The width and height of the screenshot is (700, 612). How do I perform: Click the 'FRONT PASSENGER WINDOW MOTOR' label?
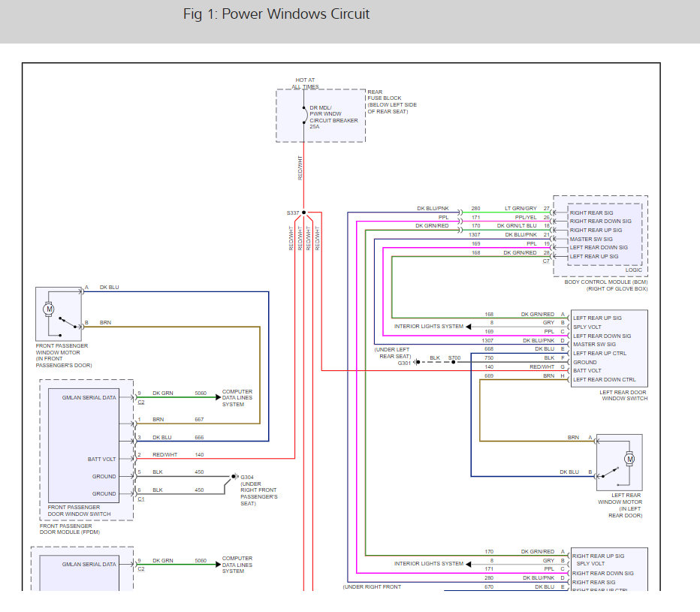tap(62, 349)
